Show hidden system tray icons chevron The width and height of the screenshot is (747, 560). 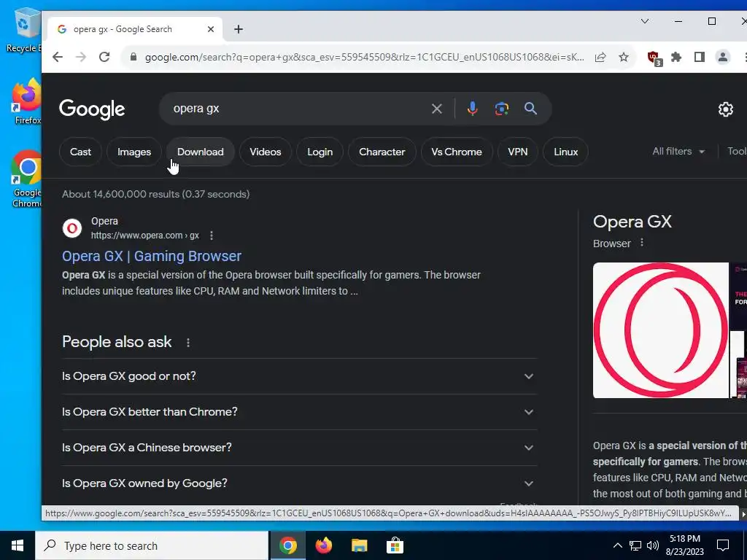(617, 545)
